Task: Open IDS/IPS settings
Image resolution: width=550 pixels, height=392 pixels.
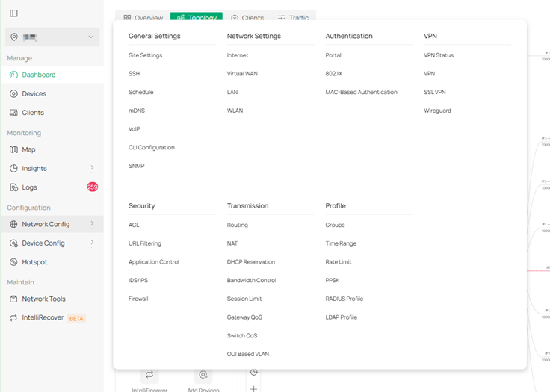Action: click(138, 280)
